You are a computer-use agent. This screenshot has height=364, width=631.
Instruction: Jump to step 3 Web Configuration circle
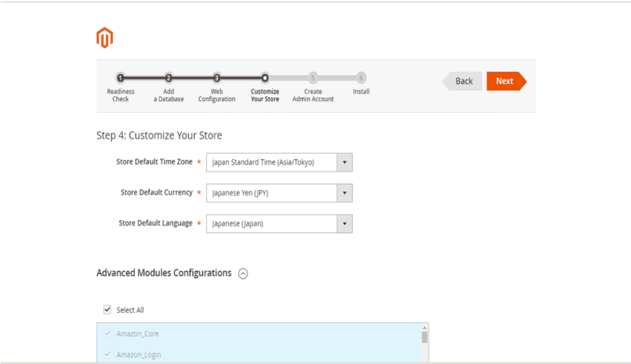(x=217, y=78)
